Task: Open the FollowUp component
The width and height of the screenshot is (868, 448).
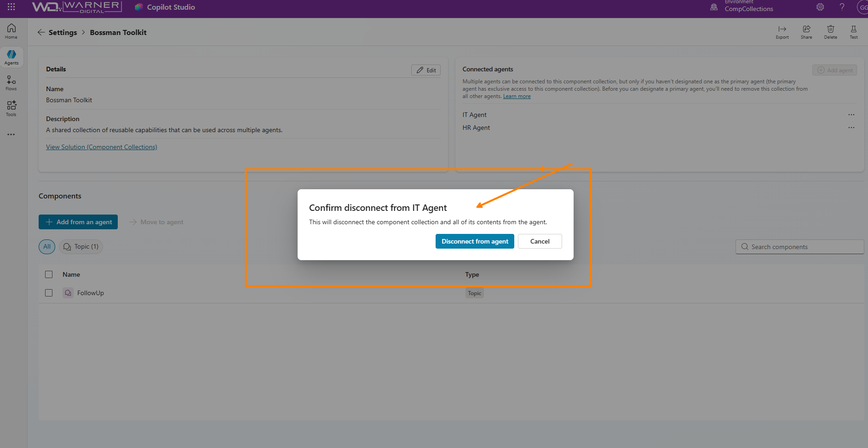Action: [91, 293]
